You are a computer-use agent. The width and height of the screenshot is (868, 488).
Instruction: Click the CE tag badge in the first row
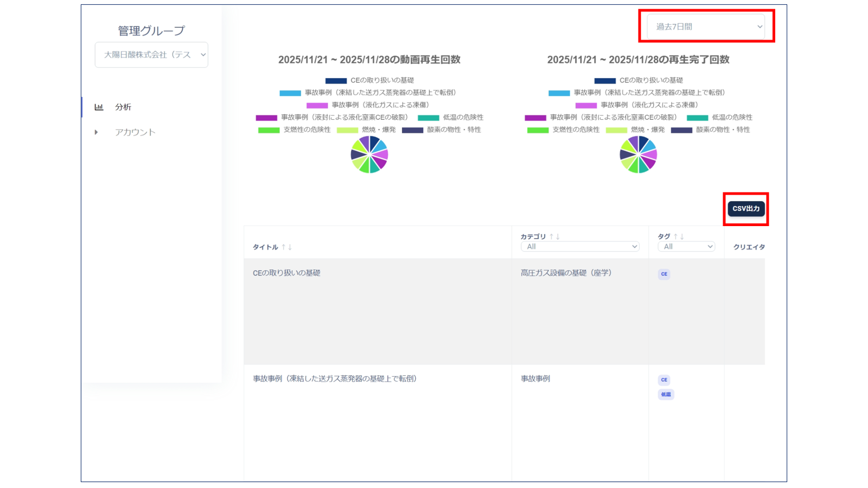[x=663, y=274]
